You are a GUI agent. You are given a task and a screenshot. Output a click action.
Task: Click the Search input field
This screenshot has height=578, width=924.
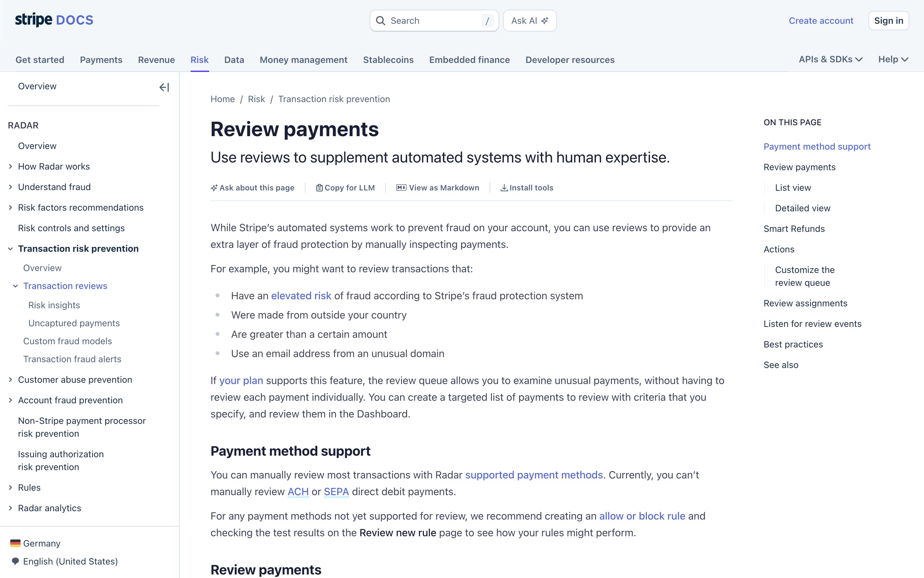pos(434,21)
